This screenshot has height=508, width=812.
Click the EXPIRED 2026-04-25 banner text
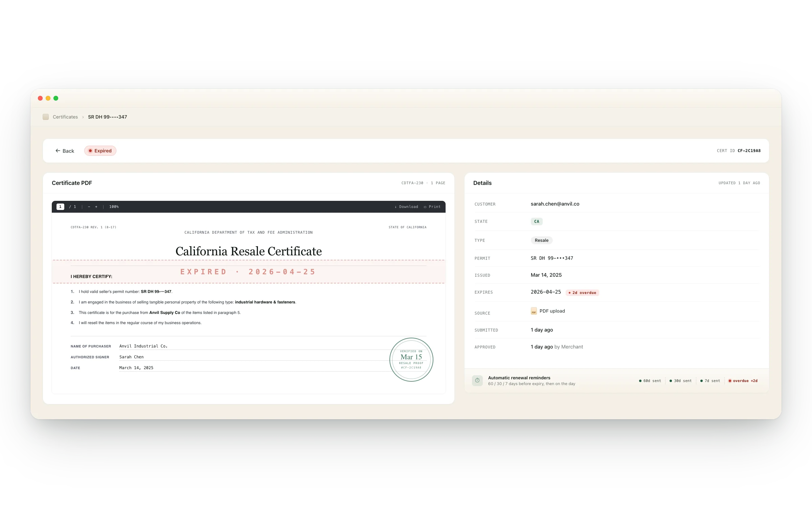click(248, 272)
